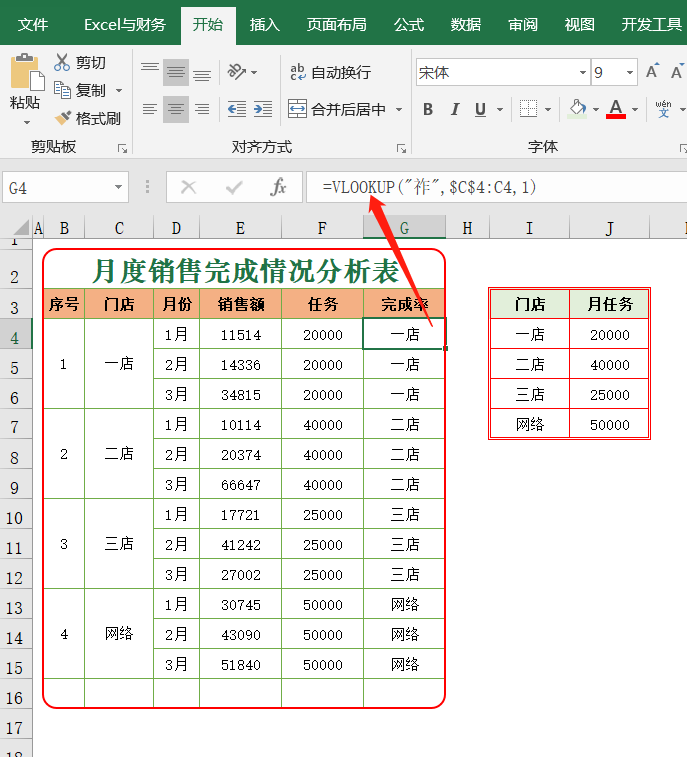Click the 月任务 header cell
Image resolution: width=687 pixels, height=757 pixels.
pyautogui.click(x=609, y=304)
